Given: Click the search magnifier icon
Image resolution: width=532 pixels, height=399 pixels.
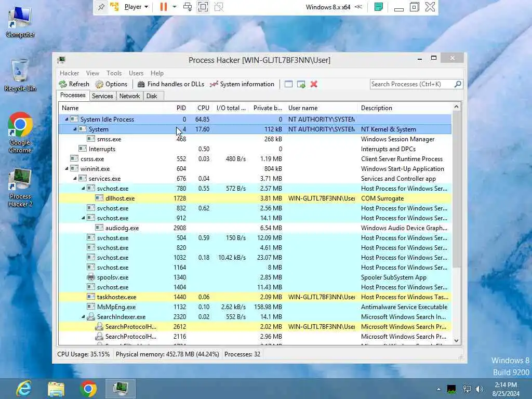Looking at the screenshot, I should click(458, 84).
